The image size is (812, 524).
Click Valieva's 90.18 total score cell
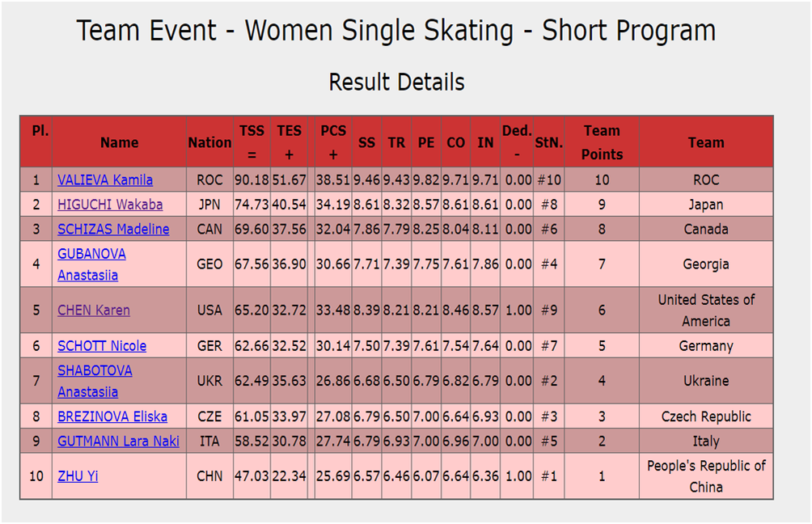[x=252, y=180]
